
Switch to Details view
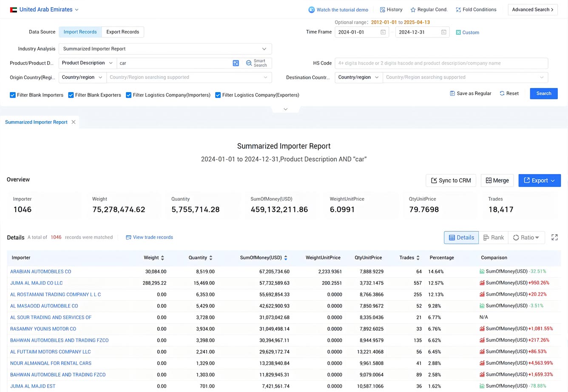click(x=461, y=238)
